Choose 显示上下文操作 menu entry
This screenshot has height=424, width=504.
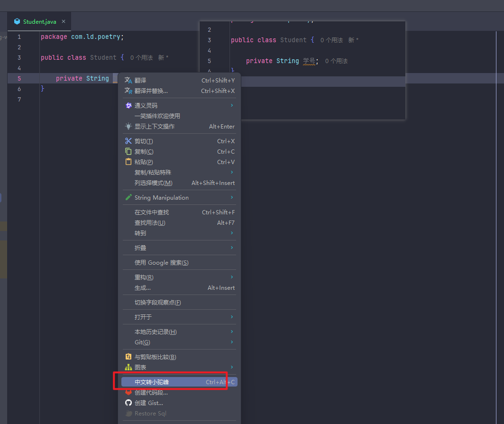pos(179,126)
